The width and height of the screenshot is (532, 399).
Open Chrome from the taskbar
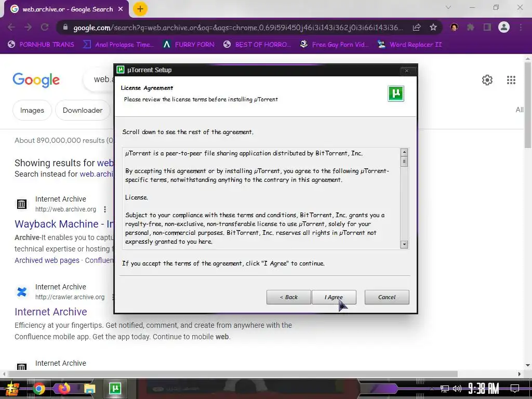tap(39, 389)
